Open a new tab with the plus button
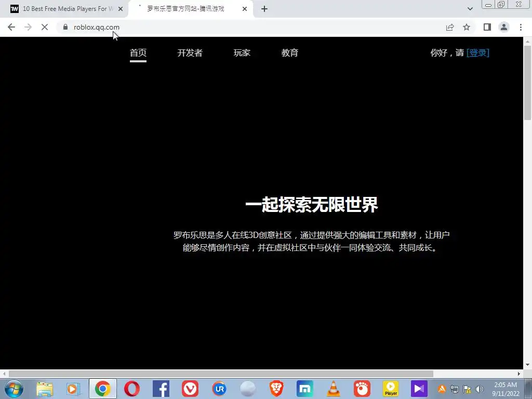532x399 pixels. click(264, 9)
